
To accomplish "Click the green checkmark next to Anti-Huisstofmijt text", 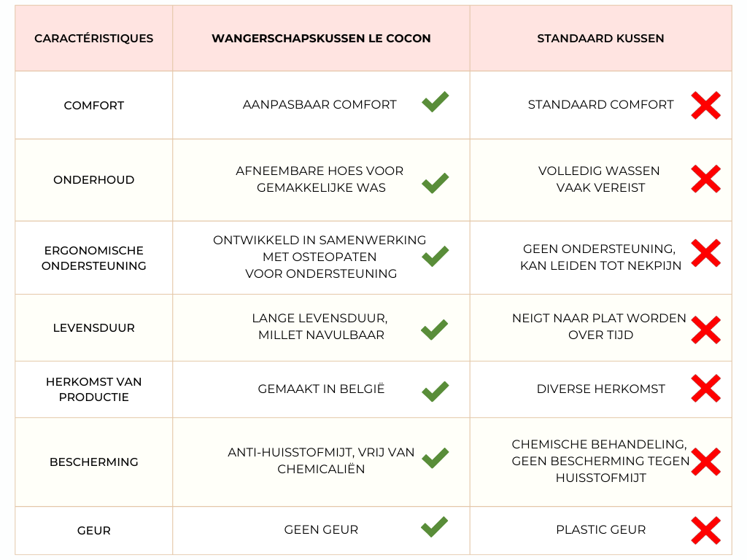I will click(435, 458).
